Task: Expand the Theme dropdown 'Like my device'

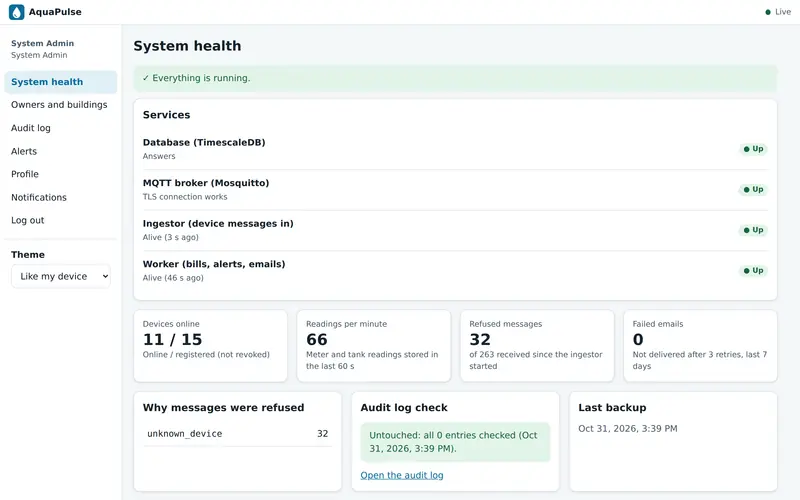Action: click(61, 277)
